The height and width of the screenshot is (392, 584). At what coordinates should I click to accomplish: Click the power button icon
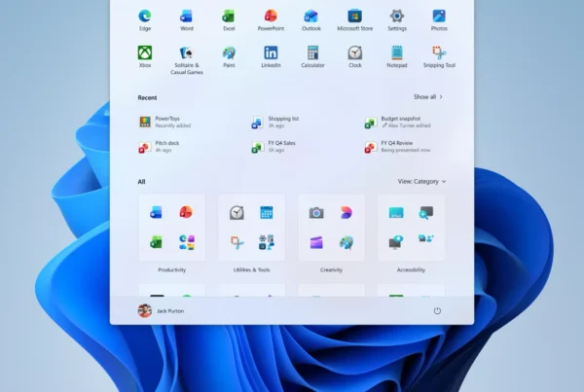[437, 310]
